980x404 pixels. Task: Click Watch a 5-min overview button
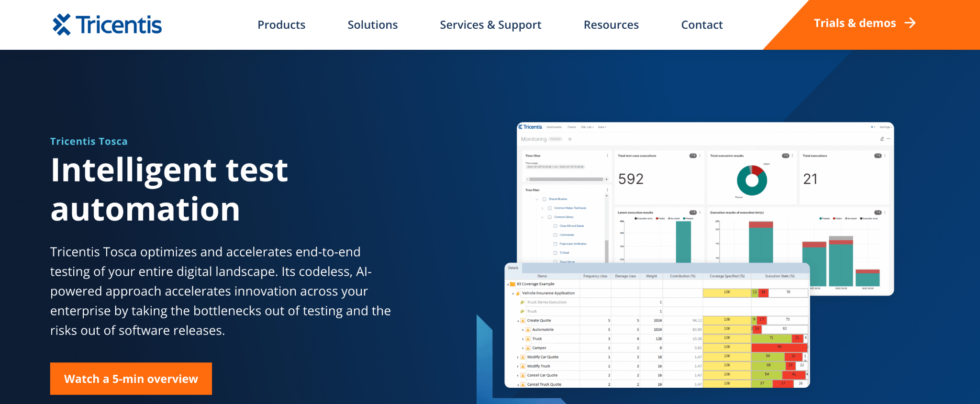[131, 379]
